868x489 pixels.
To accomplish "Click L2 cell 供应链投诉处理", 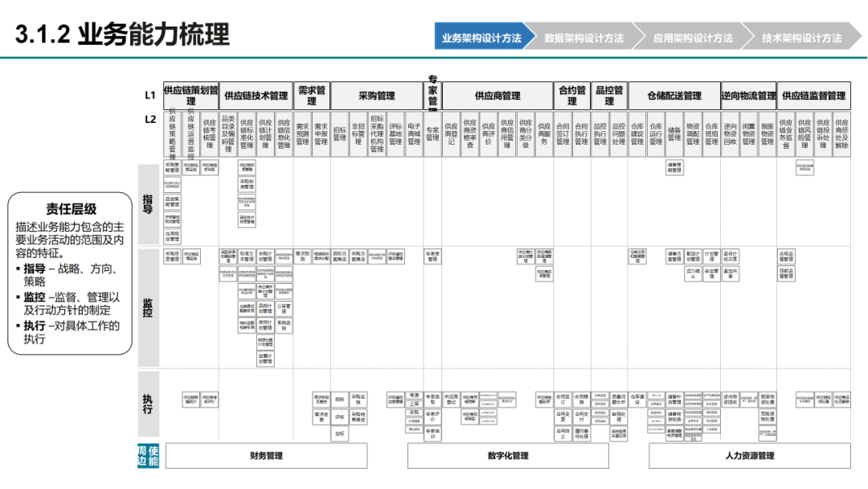I will pyautogui.click(x=823, y=134).
